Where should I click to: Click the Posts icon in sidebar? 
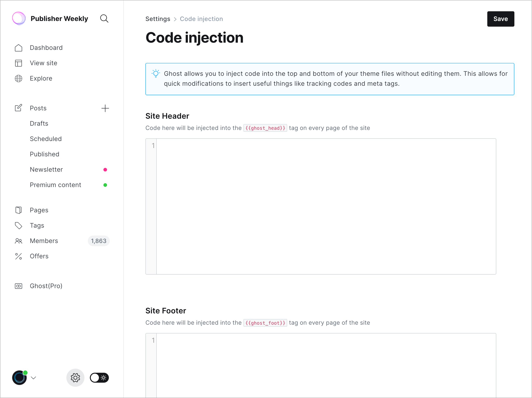(x=18, y=108)
